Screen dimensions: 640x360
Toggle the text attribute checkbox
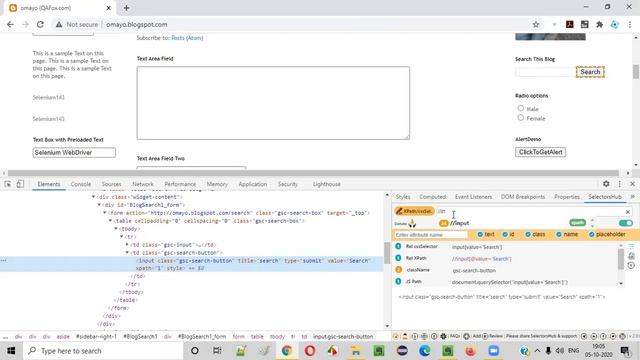(480, 234)
